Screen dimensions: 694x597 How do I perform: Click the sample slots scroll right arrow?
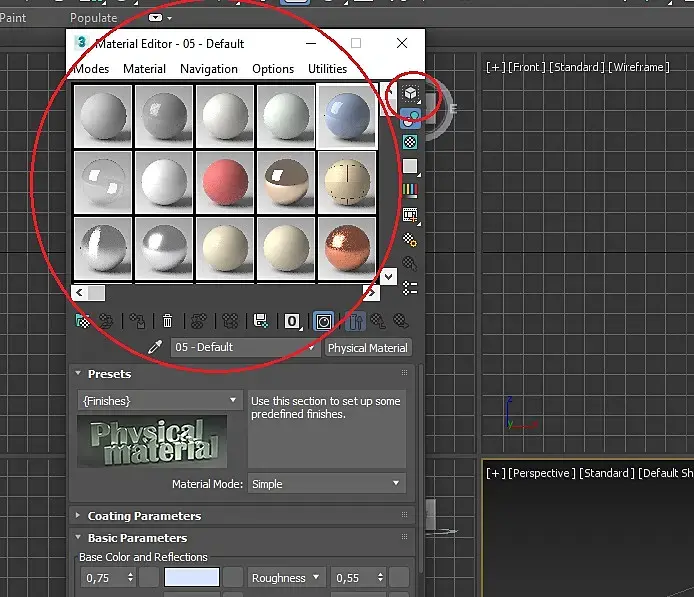(x=372, y=293)
